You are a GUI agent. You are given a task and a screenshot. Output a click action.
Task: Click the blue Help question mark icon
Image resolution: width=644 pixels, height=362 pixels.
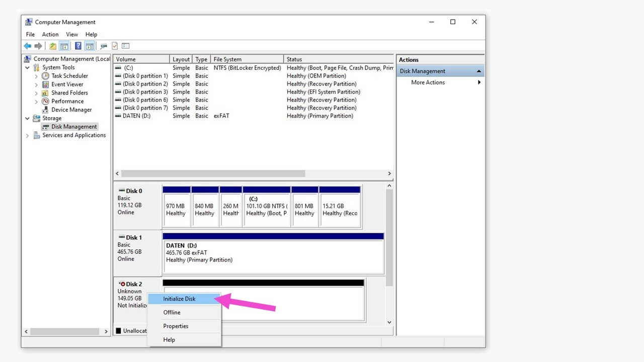pos(78,46)
